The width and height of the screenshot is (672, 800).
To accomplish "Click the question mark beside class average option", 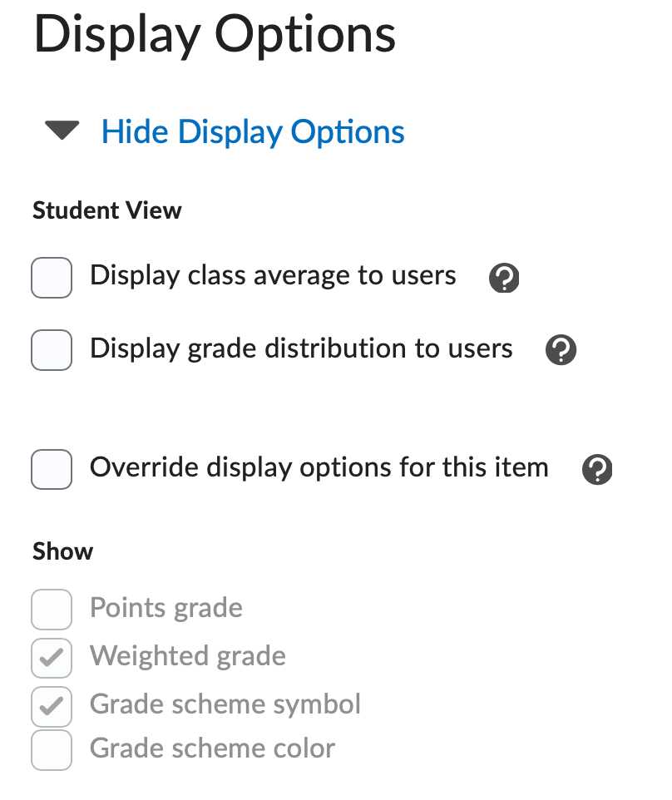I will 503,277.
